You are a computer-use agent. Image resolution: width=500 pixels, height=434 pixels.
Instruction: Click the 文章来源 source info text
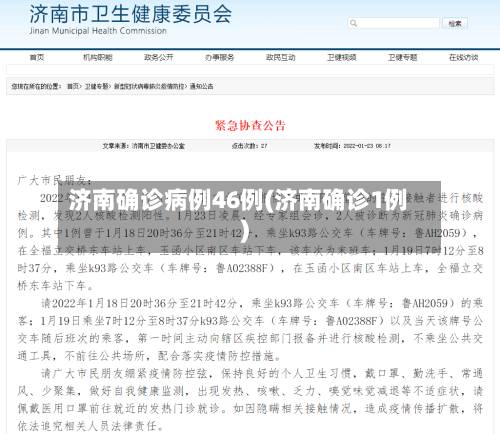(144, 146)
